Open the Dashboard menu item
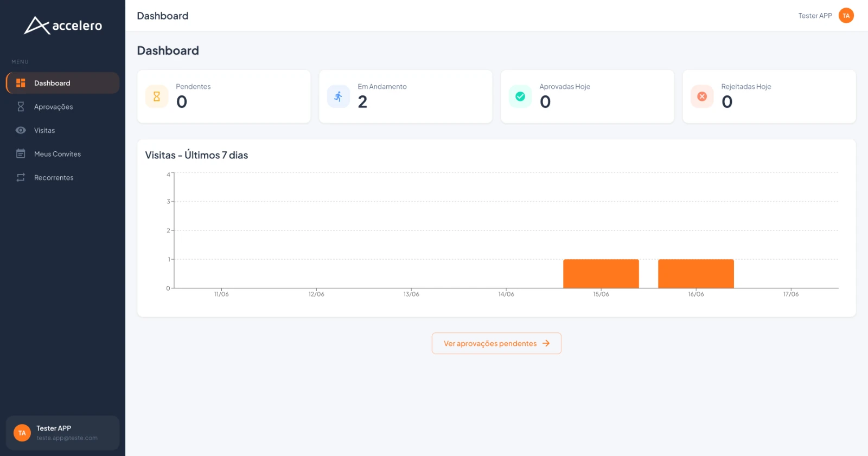Screen dimensions: 868x456 63,83
